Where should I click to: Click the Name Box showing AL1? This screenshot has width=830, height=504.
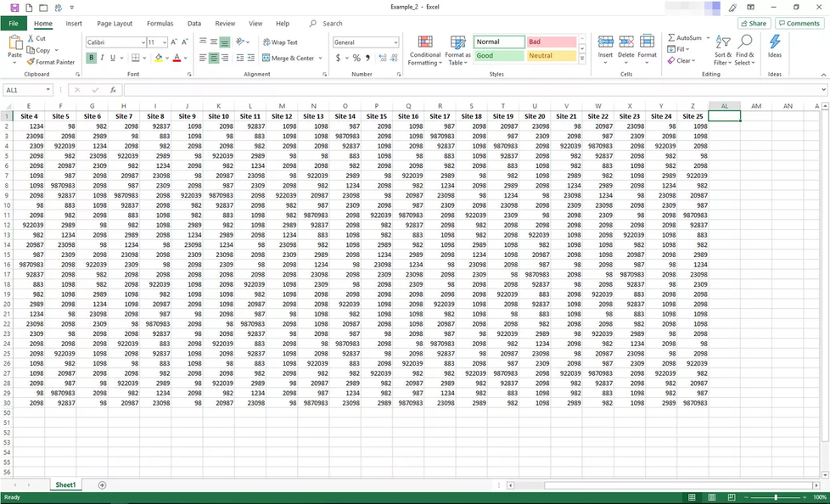[x=24, y=90]
